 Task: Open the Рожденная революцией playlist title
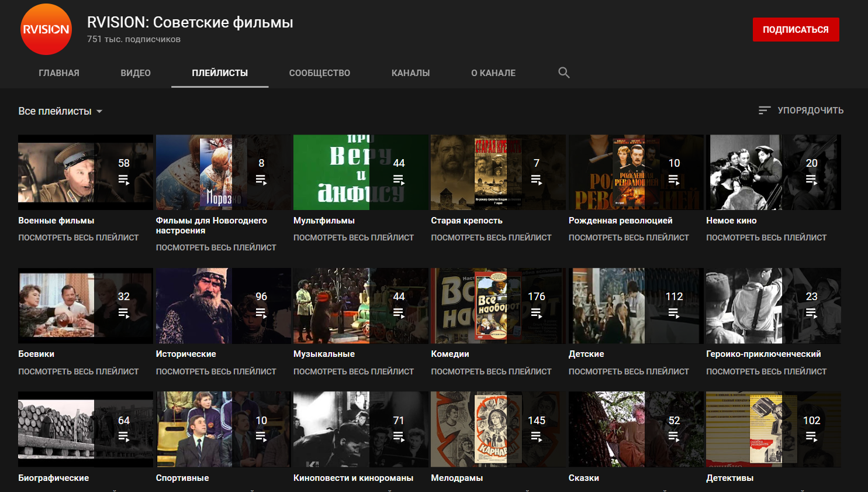tap(620, 221)
